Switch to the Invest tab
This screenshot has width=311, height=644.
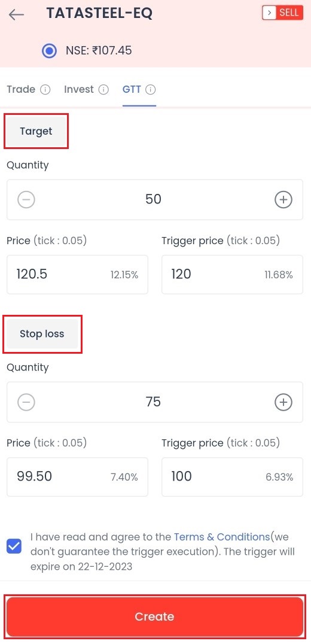pos(79,90)
